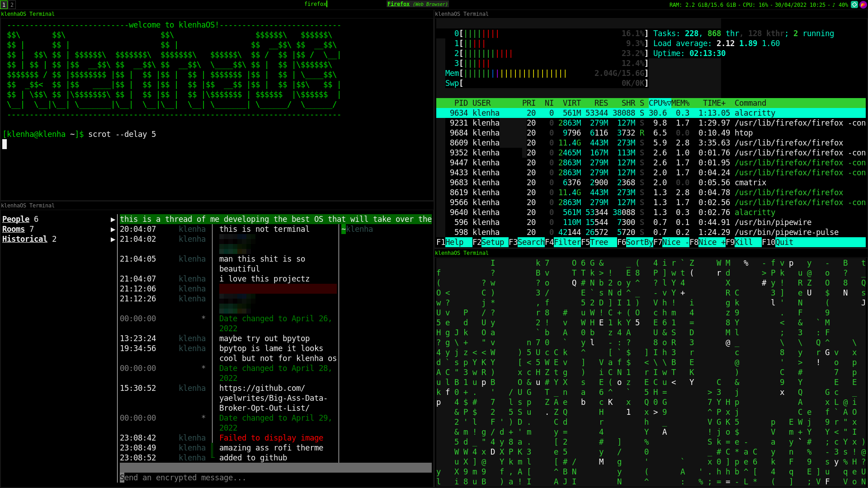
Task: Switch to workspace 2
Action: (x=12, y=5)
